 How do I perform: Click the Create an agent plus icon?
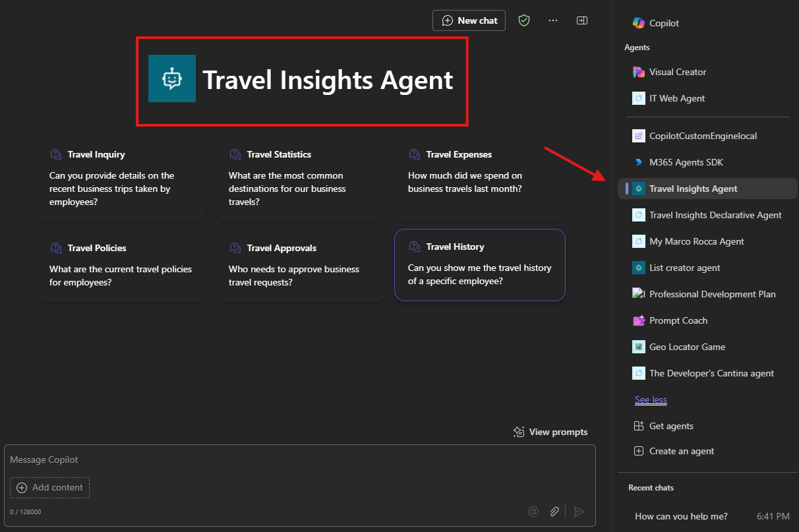[638, 451]
